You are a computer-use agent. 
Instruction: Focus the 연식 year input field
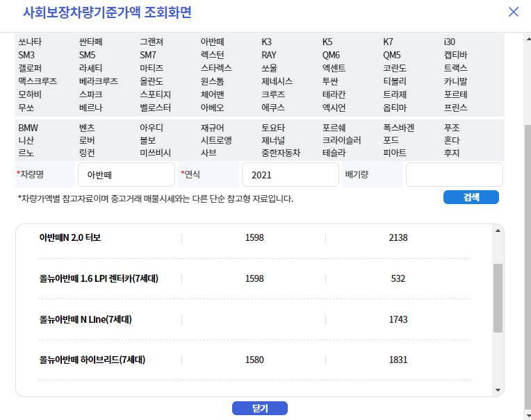(291, 174)
